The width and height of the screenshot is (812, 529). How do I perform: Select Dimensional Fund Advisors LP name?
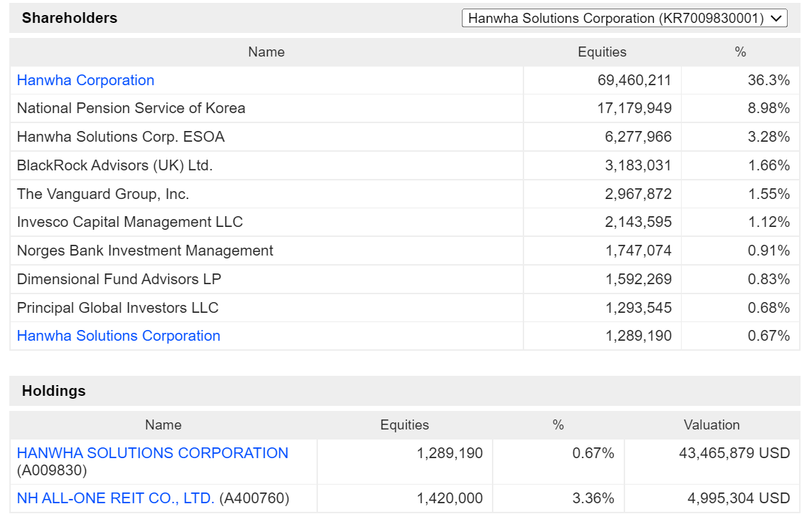[x=119, y=279]
